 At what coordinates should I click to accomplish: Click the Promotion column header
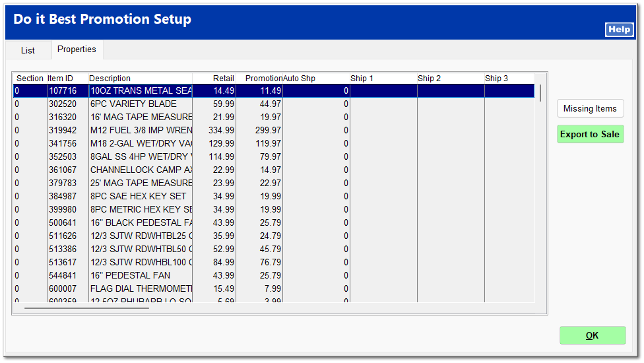pyautogui.click(x=259, y=79)
